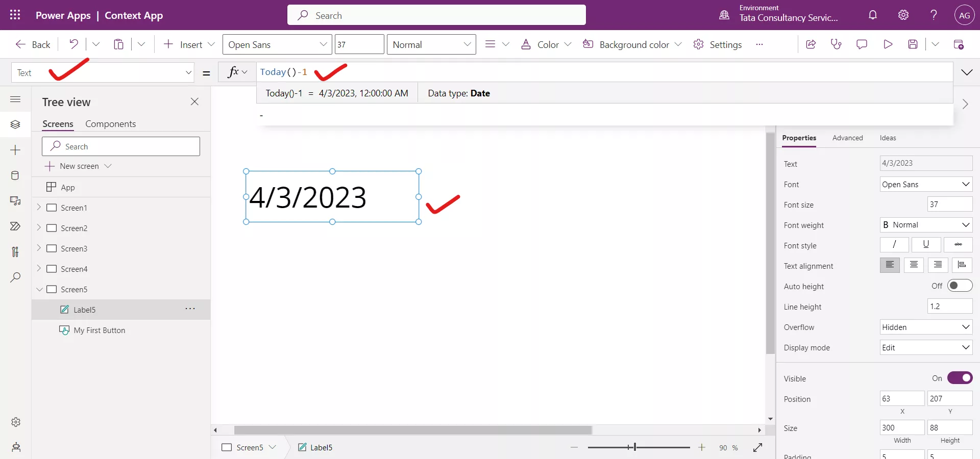Apply underline font style
980x459 pixels.
click(x=926, y=245)
